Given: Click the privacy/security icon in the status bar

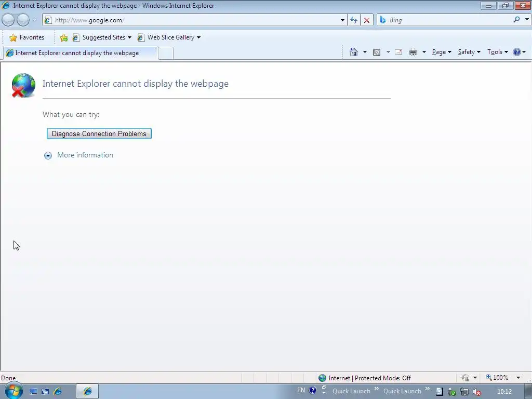Looking at the screenshot, I should (465, 378).
